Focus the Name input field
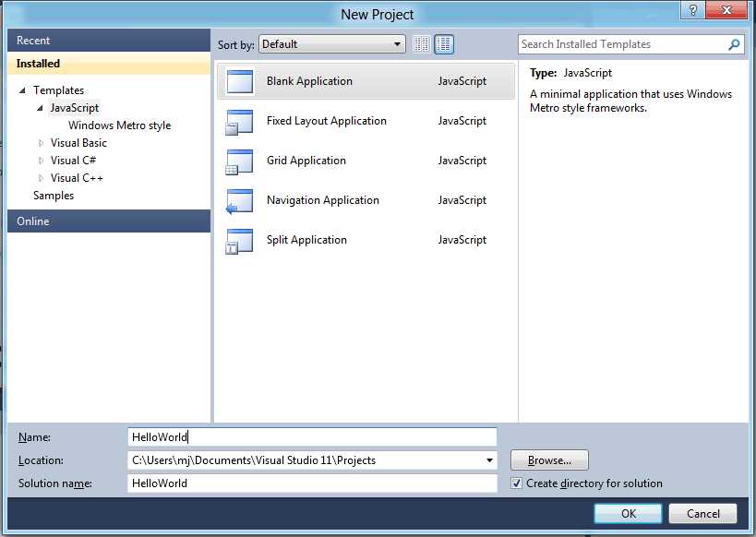 point(312,437)
